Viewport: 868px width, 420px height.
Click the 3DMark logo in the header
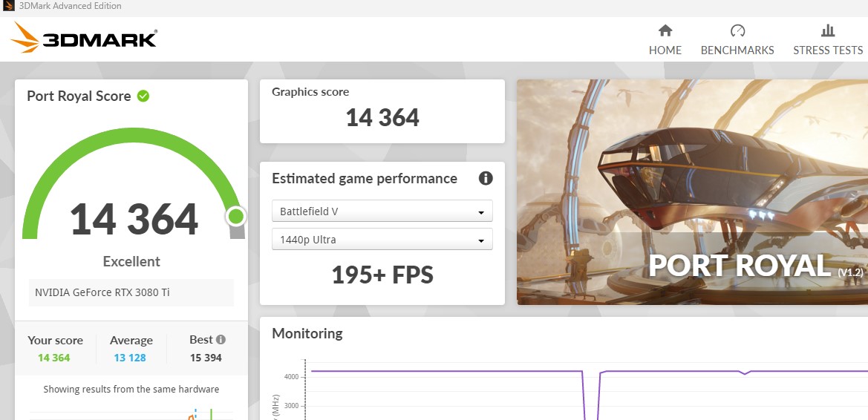coord(84,37)
